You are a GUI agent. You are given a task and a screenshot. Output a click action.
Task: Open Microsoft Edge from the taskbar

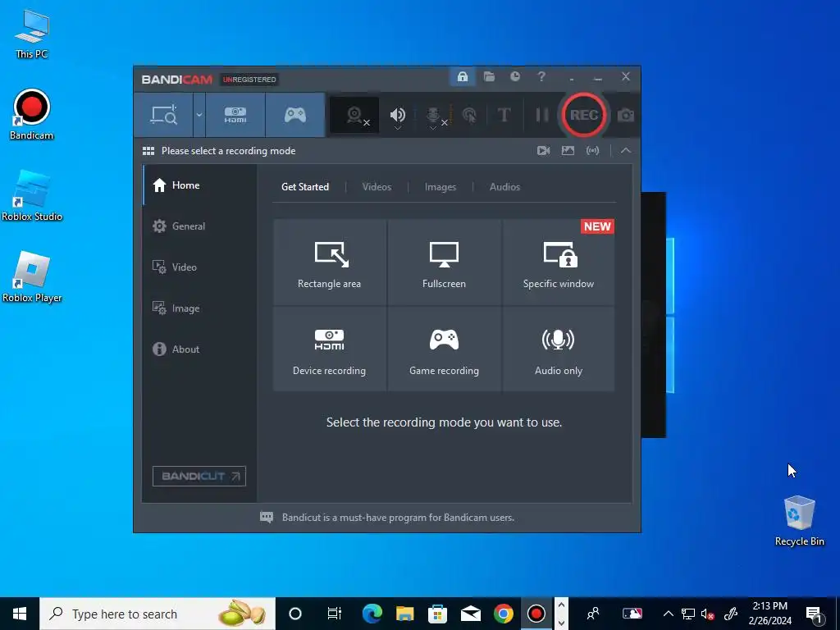[x=372, y=614]
